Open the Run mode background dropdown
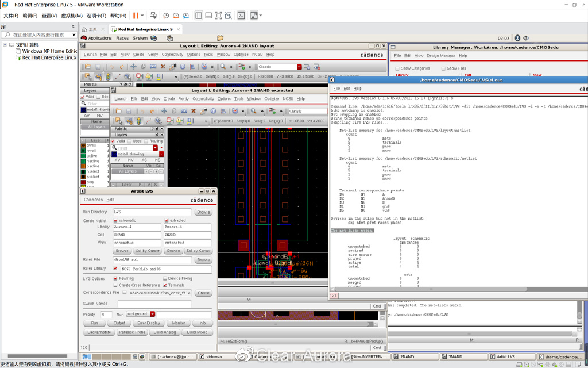Image resolution: width=588 pixels, height=368 pixels. pyautogui.click(x=153, y=314)
